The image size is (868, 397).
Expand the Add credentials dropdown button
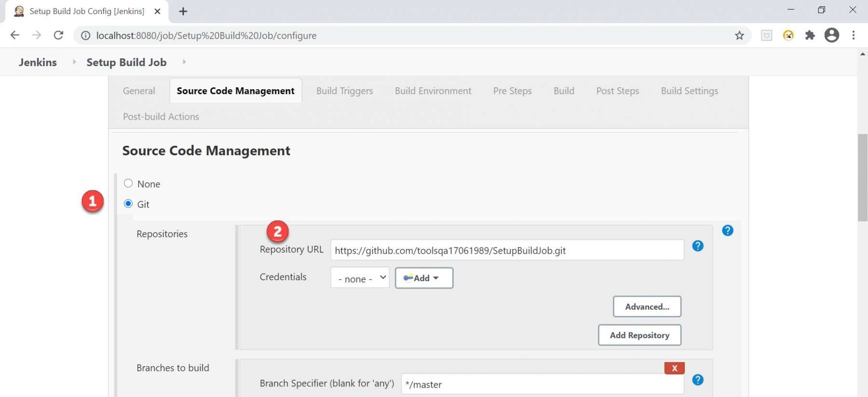tap(424, 278)
